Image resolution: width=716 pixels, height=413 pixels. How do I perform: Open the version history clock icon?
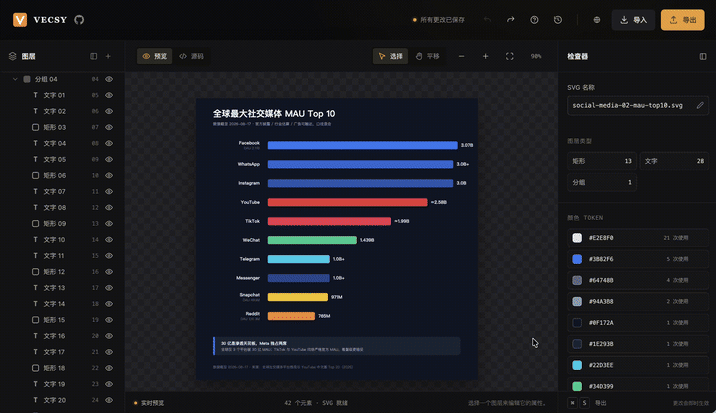558,20
